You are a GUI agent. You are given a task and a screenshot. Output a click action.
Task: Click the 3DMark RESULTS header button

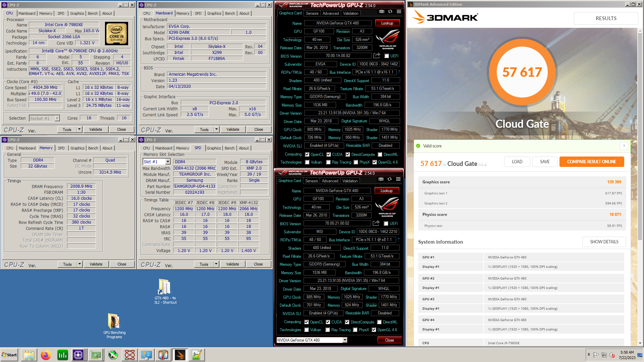pos(606,18)
